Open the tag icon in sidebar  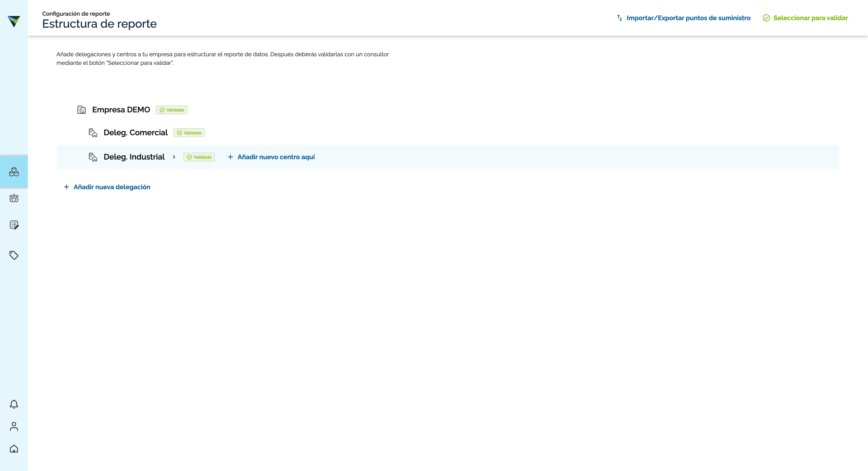click(14, 255)
